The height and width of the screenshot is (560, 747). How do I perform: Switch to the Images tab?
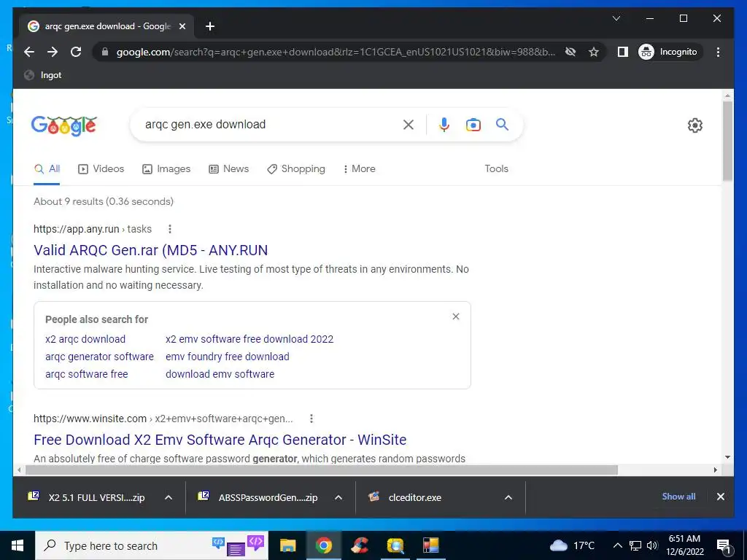[x=166, y=169]
